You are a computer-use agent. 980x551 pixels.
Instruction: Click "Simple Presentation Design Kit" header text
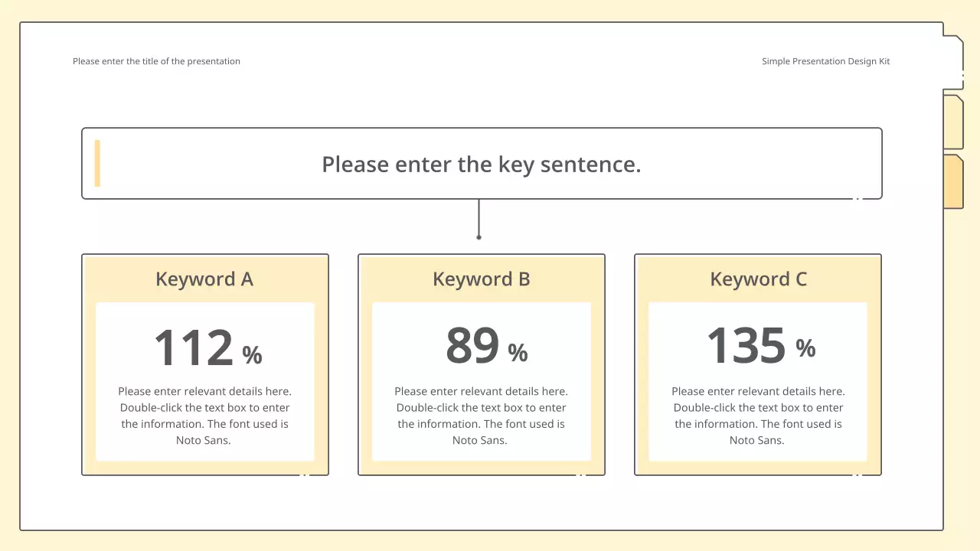(825, 61)
